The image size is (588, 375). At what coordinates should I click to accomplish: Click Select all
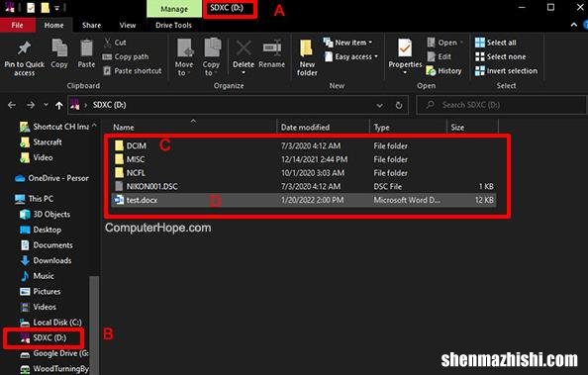[x=495, y=43]
